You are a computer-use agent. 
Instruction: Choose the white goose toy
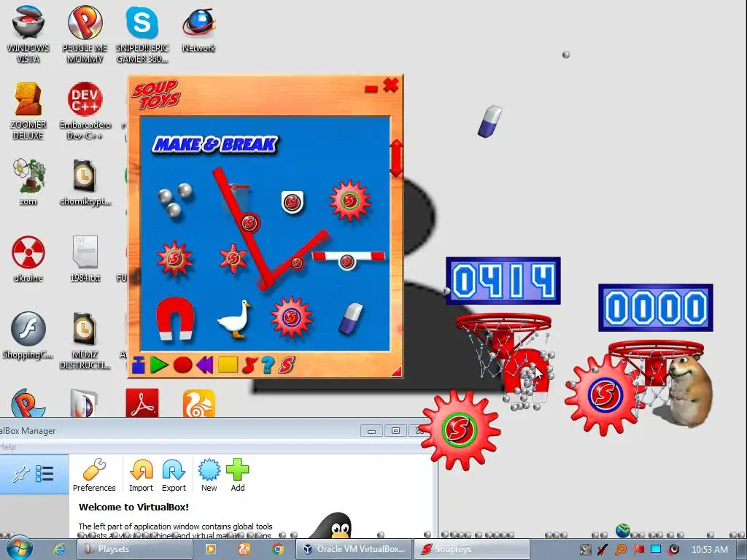pos(234,319)
